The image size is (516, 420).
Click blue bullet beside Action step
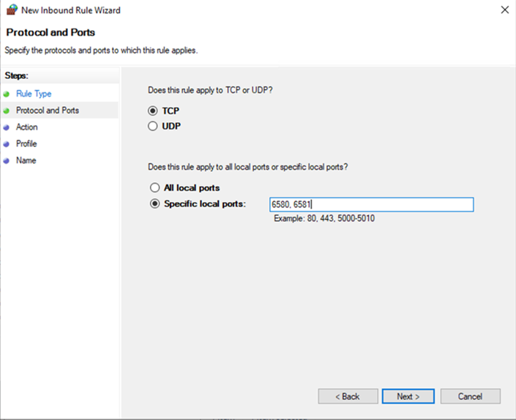click(7, 127)
